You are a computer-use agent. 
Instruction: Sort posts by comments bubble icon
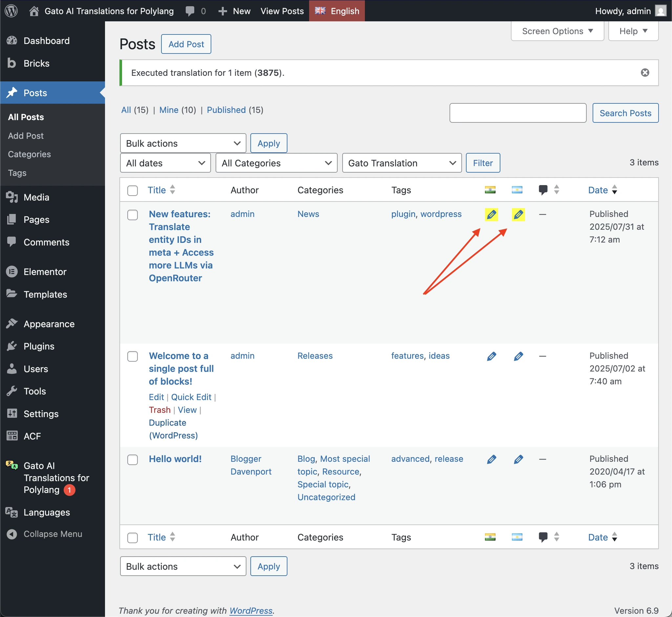click(543, 190)
